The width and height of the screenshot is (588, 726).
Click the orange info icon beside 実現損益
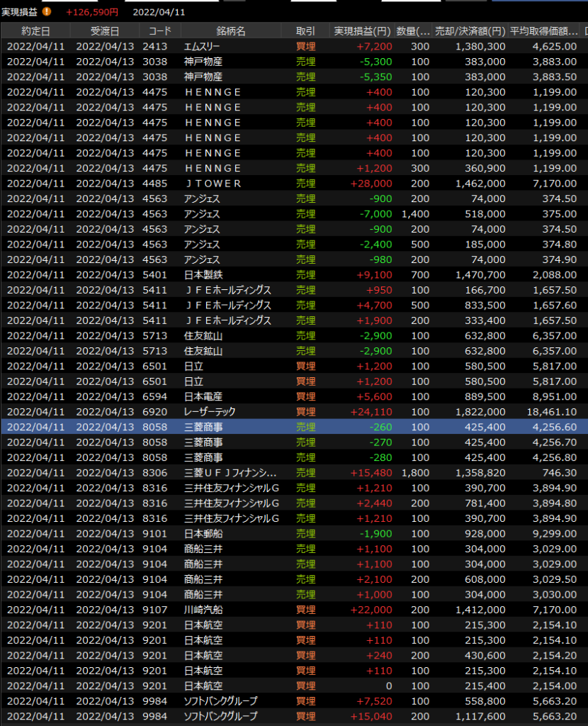pyautogui.click(x=47, y=12)
